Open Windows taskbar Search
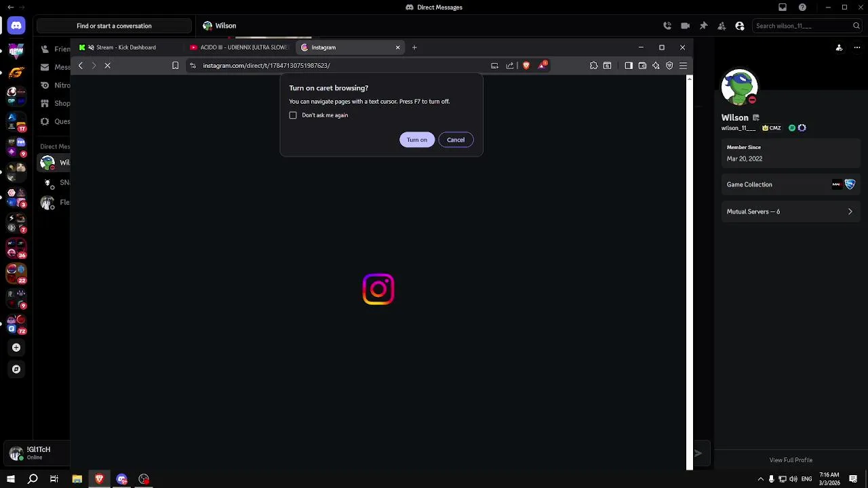868x488 pixels. coord(33,479)
